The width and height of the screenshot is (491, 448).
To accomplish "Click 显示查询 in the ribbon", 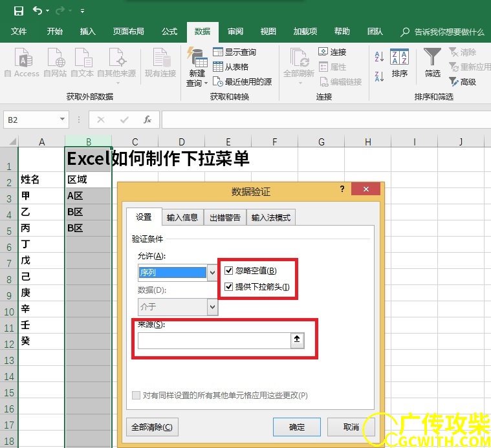I will point(235,52).
